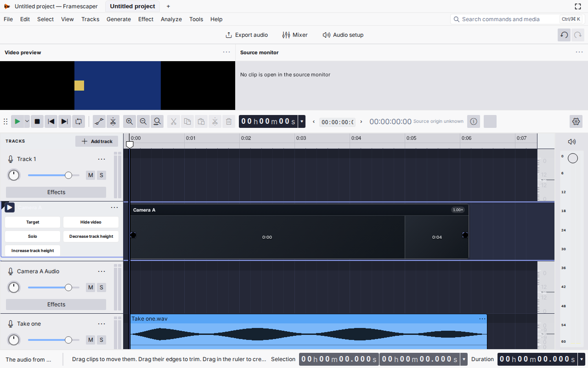The width and height of the screenshot is (588, 368).
Task: Open timeline settings gear icon
Action: tap(576, 121)
